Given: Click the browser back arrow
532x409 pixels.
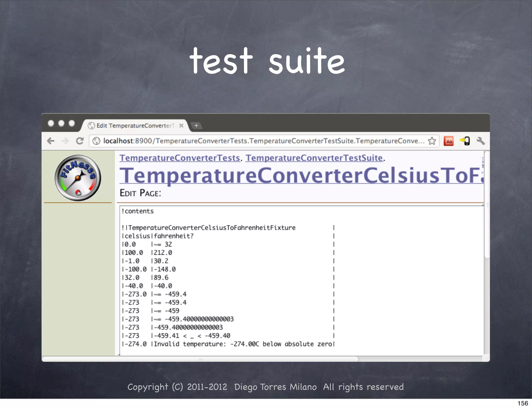Looking at the screenshot, I should coord(51,141).
